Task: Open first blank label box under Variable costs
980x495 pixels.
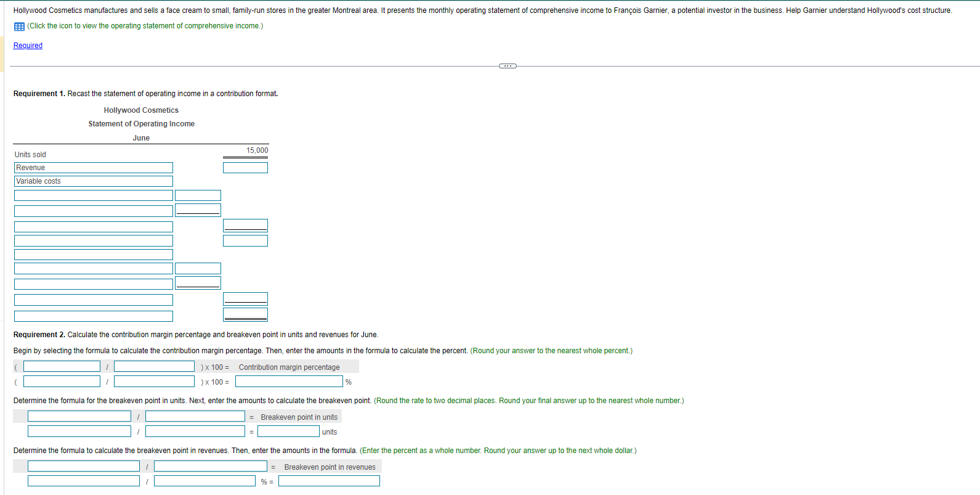Action: (94, 195)
